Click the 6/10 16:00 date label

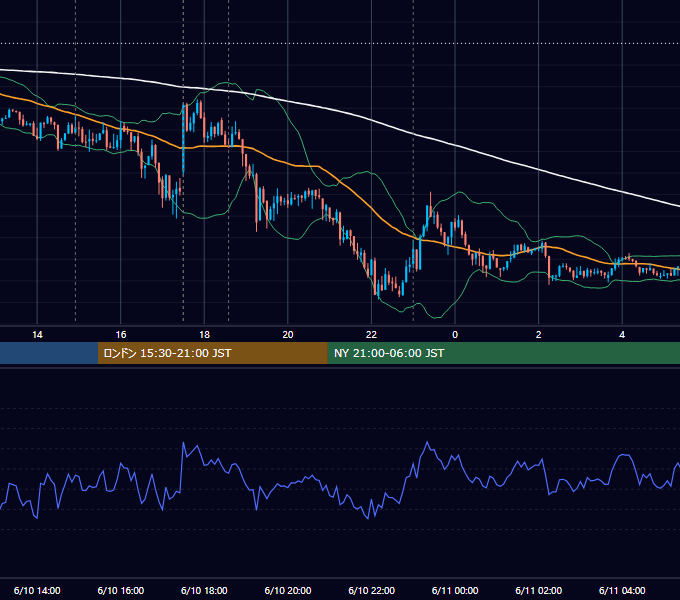point(121,590)
